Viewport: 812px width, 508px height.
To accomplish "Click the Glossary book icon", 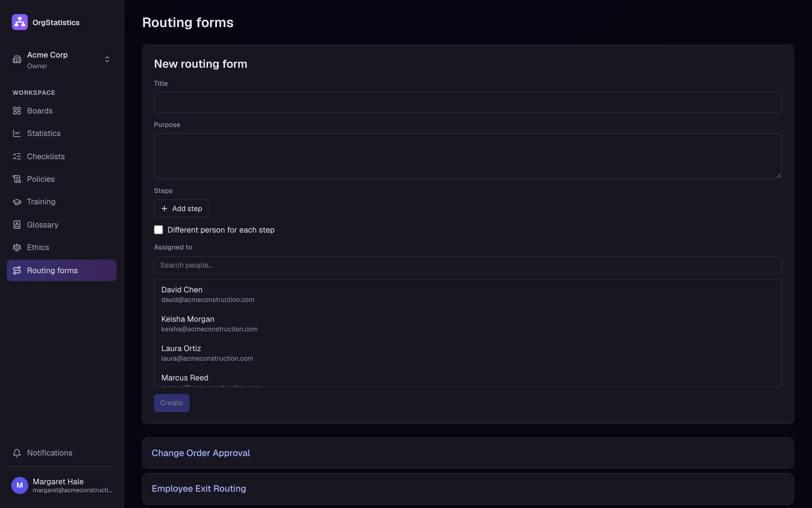I will [x=17, y=225].
